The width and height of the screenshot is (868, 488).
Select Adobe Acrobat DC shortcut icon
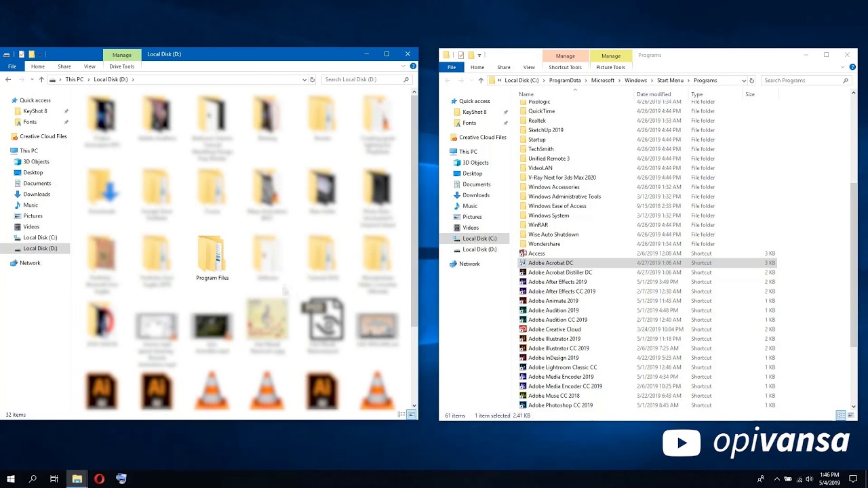523,263
